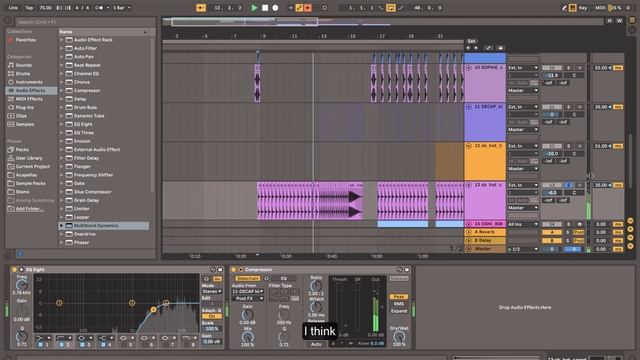
Task: Toggle the EQ Eight device activator
Action: 14,270
